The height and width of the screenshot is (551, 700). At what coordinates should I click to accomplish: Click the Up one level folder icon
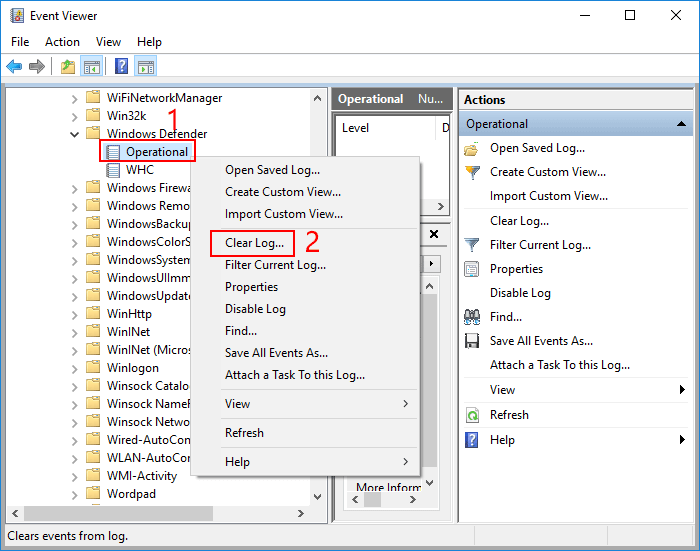(68, 67)
